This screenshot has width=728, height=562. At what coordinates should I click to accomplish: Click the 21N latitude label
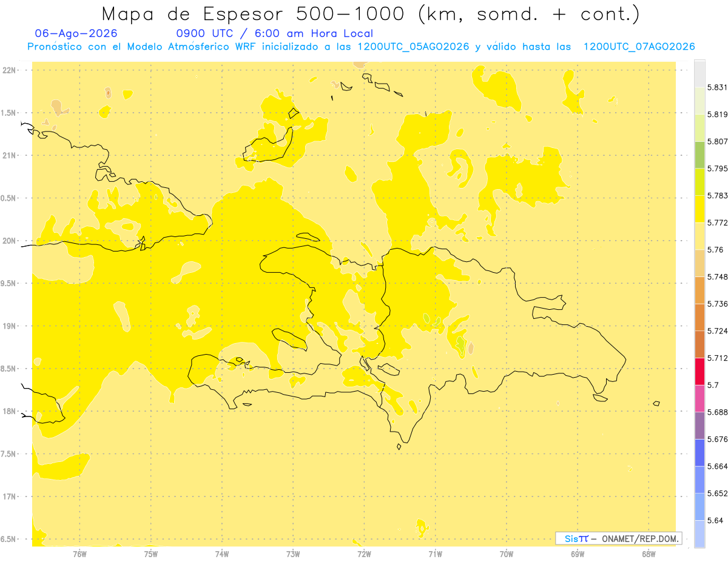(9, 156)
